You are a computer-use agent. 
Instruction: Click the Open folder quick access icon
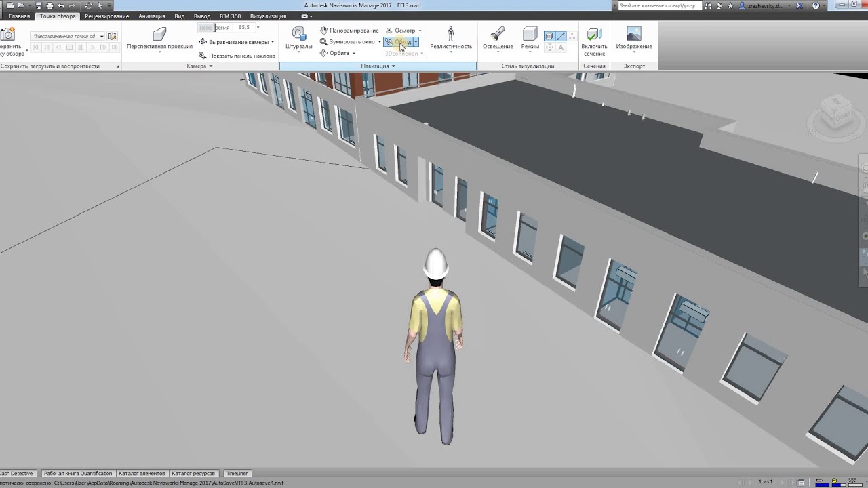[x=21, y=5]
